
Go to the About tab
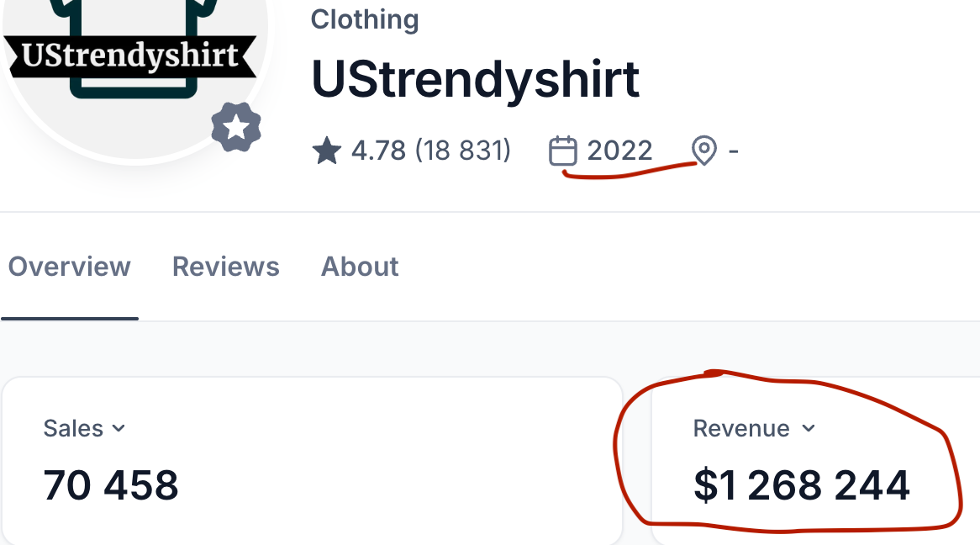[x=360, y=267]
